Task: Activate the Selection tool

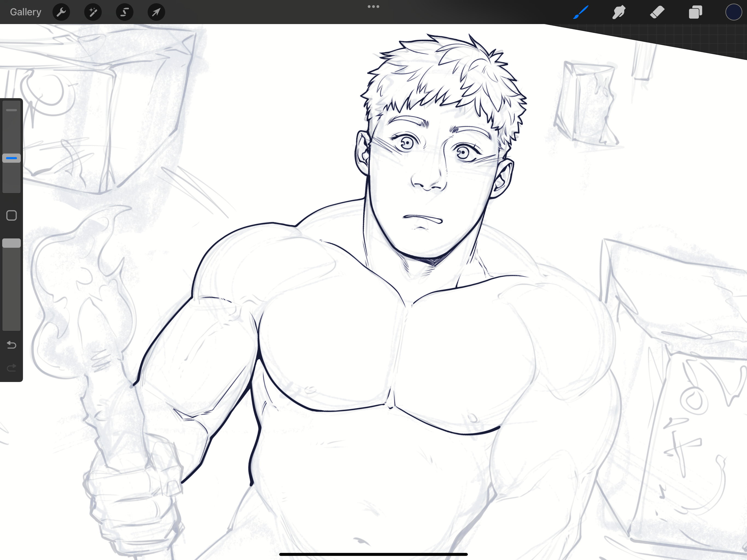Action: tap(125, 12)
